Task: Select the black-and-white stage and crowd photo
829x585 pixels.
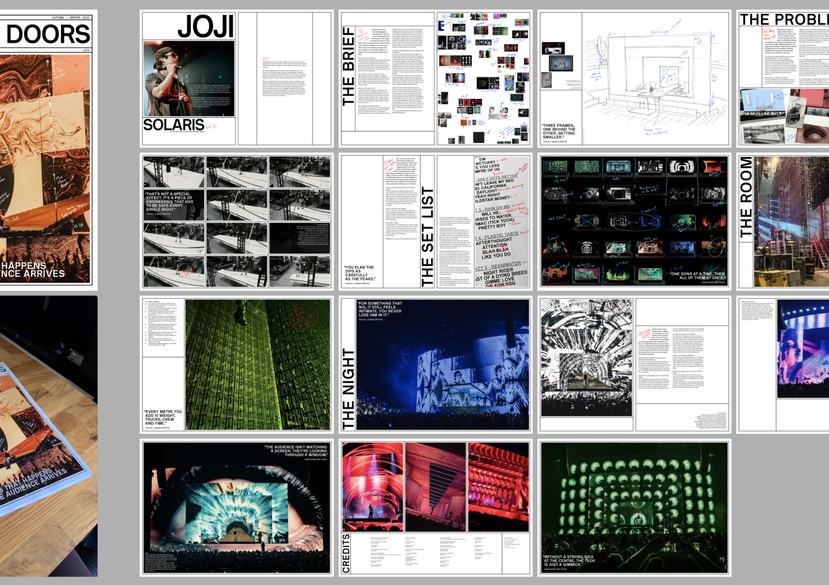Action: tap(587, 357)
